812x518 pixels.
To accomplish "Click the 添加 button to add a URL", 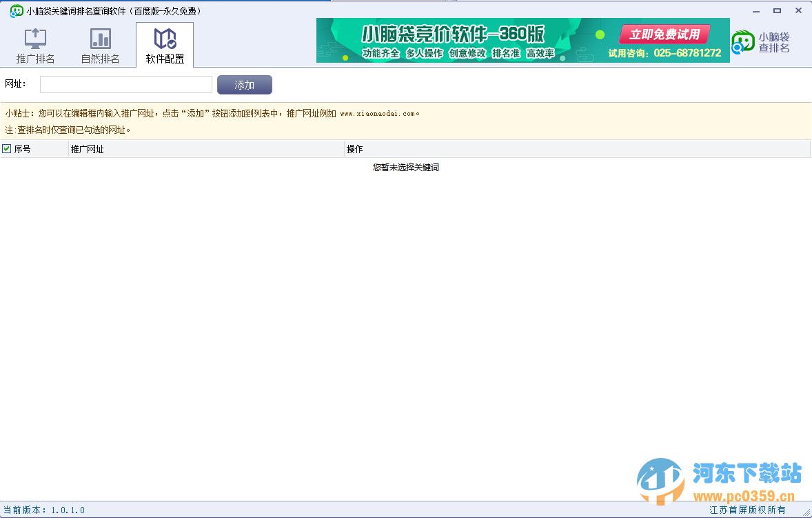I will [245, 84].
